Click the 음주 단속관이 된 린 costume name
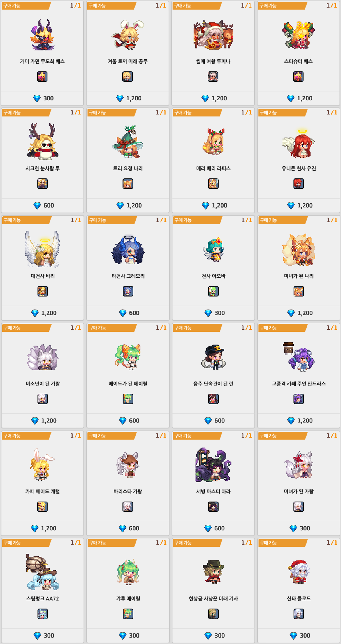This screenshot has height=644, width=341. tap(213, 384)
